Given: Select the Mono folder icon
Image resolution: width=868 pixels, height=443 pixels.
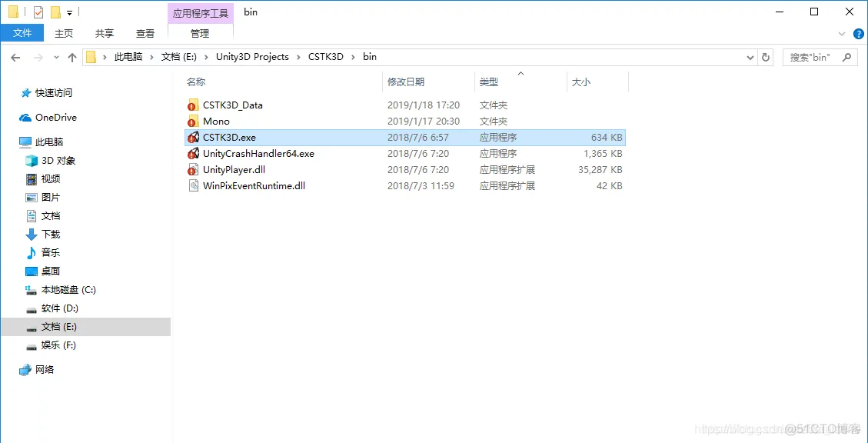Looking at the screenshot, I should click(x=193, y=122).
